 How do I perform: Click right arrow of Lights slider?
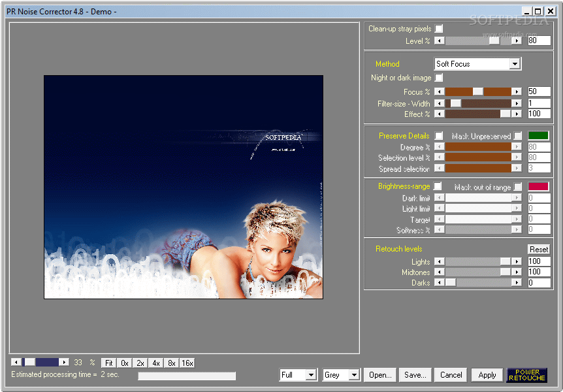(x=517, y=261)
